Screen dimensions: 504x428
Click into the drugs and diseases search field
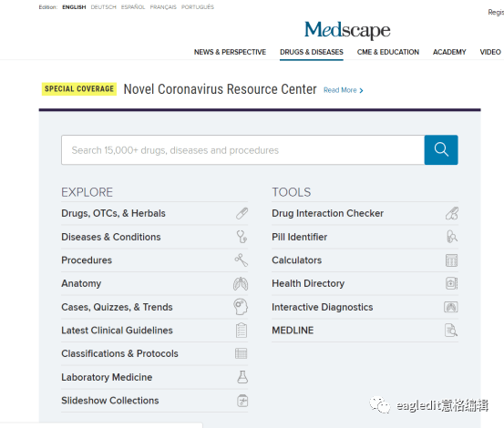tap(242, 150)
